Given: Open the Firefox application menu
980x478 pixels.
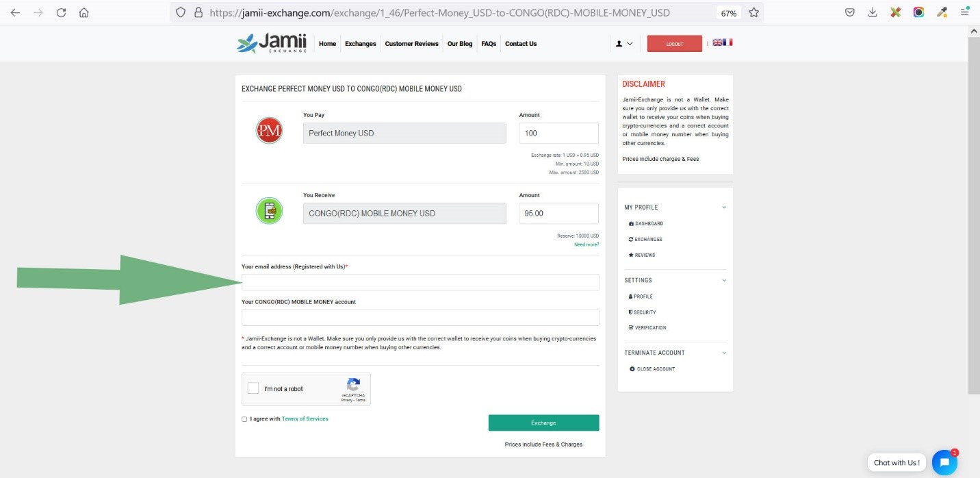Looking at the screenshot, I should [x=965, y=12].
